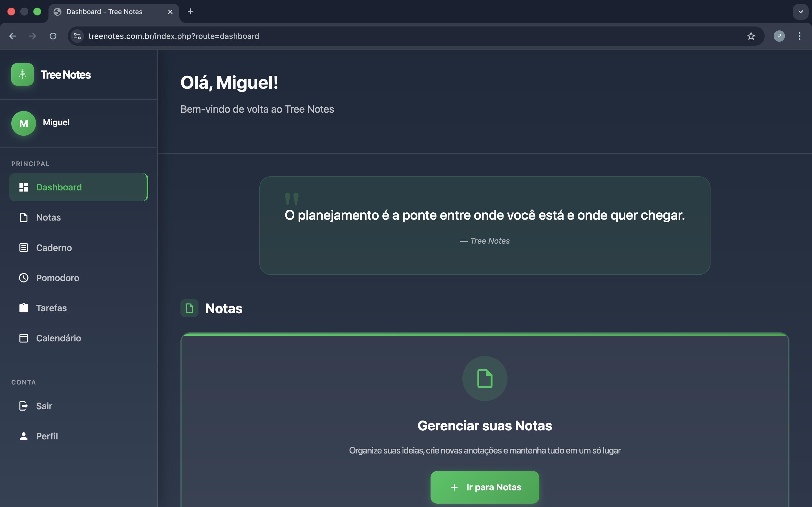Click the address bar URL field
Screen dimensions: 812x507
pos(403,36)
